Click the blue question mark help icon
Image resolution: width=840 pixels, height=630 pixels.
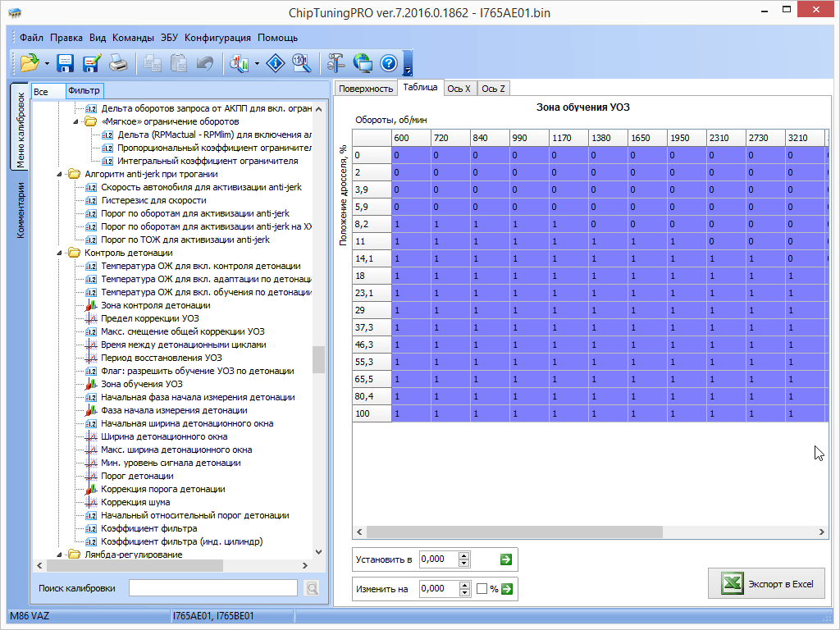point(389,63)
